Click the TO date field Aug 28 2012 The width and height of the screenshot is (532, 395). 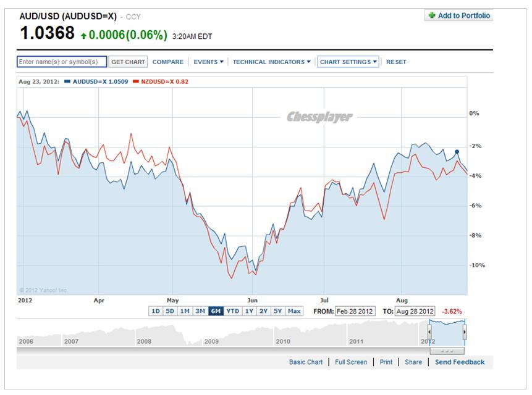415,311
